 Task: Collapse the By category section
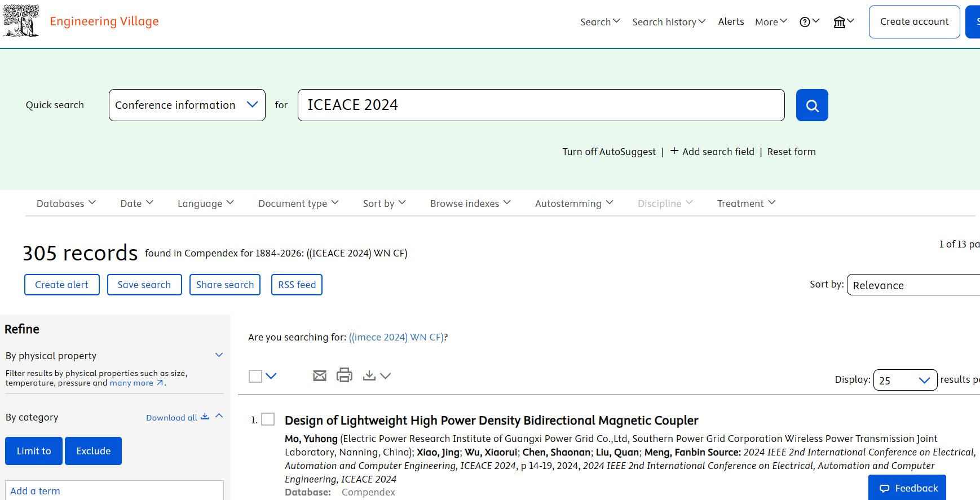[x=219, y=416]
